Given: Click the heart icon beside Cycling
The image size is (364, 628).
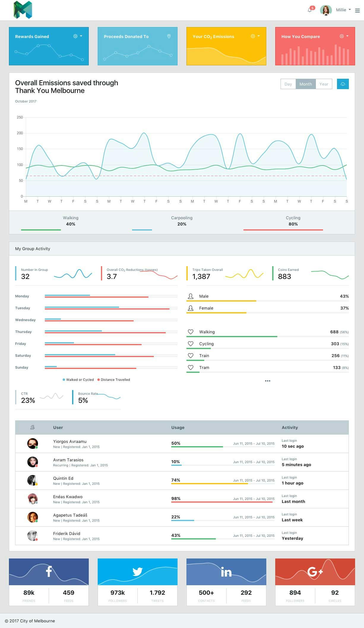Looking at the screenshot, I should (191, 344).
